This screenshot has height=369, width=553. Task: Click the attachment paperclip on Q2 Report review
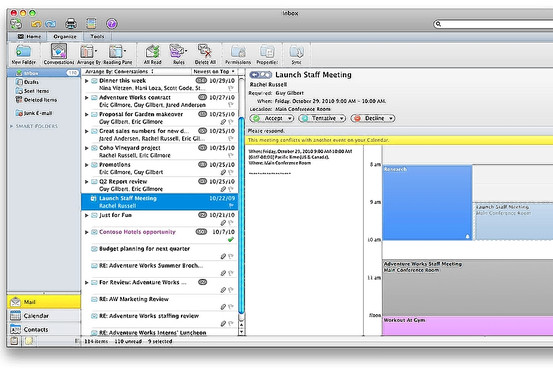click(x=223, y=189)
